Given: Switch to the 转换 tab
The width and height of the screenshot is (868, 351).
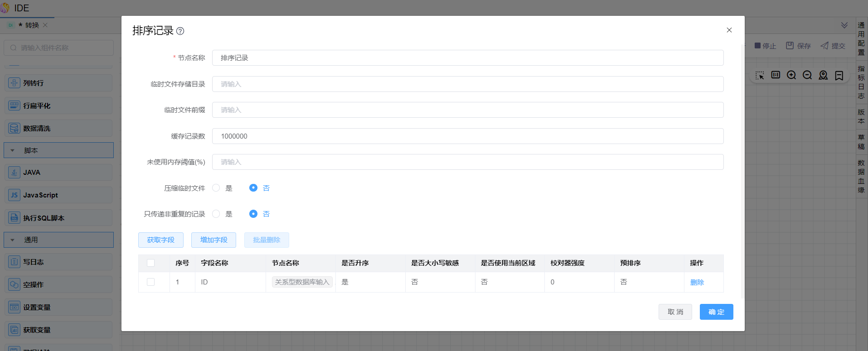Looking at the screenshot, I should tap(32, 25).
